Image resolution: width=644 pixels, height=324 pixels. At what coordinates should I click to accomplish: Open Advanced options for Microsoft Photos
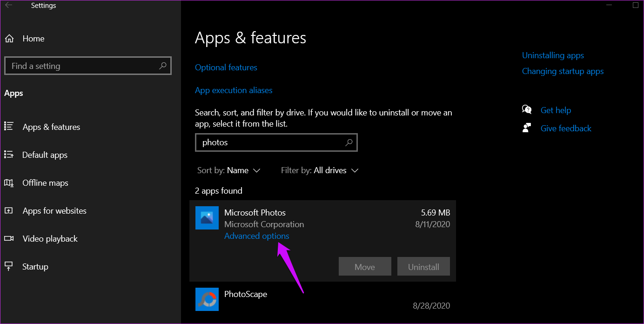pos(257,236)
